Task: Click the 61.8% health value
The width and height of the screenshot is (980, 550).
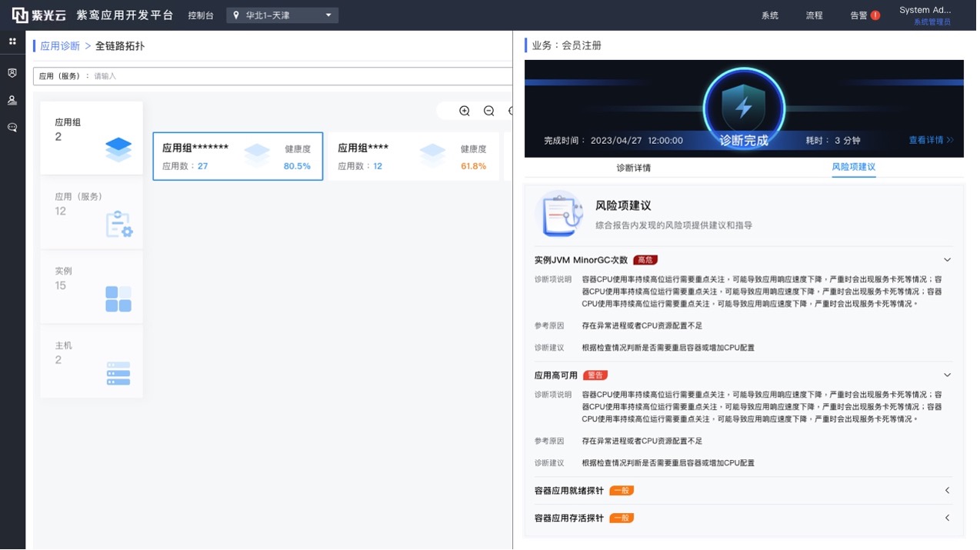Action: pos(475,167)
